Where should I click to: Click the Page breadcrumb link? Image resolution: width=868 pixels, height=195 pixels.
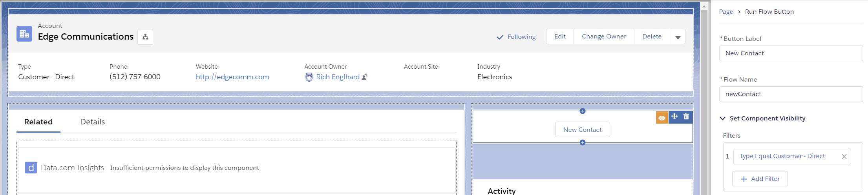pyautogui.click(x=726, y=12)
